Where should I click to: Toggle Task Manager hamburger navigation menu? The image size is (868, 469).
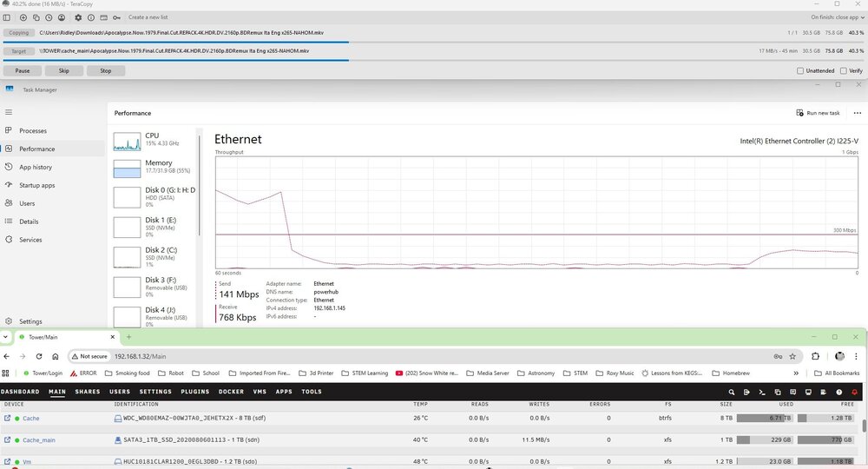pos(9,112)
